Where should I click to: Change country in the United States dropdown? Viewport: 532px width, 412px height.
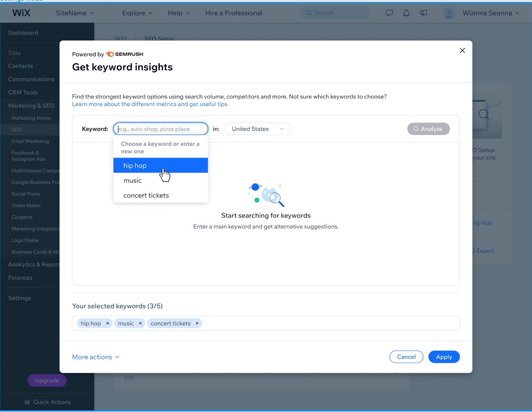(x=258, y=129)
